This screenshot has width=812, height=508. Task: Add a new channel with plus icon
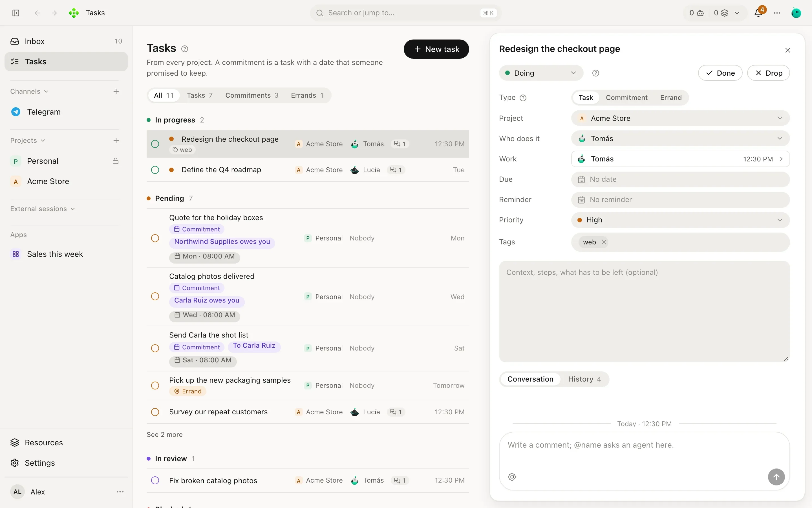[116, 91]
